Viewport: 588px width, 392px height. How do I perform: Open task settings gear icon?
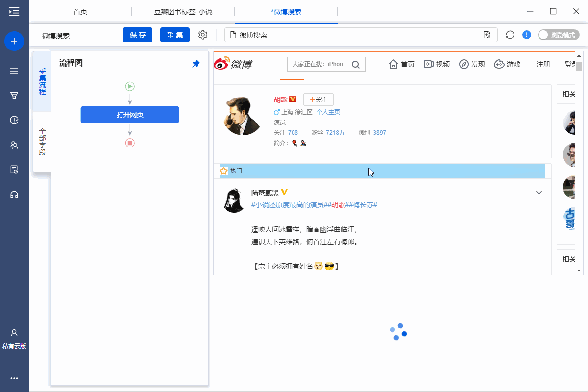coord(203,35)
